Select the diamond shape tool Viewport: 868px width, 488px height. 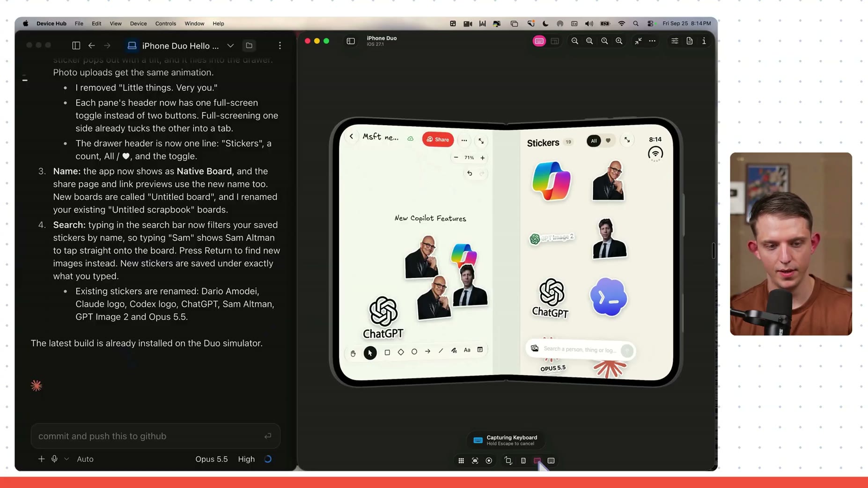401,352
